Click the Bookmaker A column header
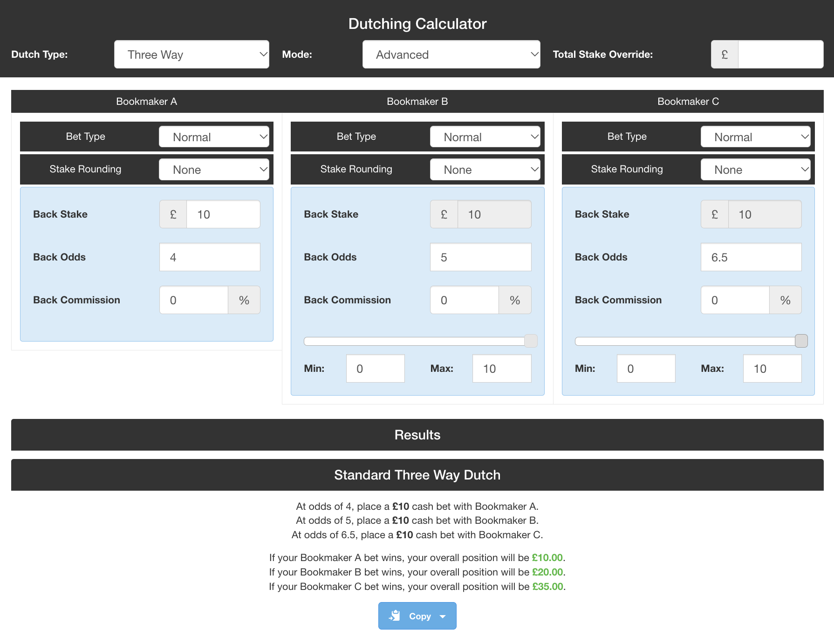The image size is (834, 644). 147,102
